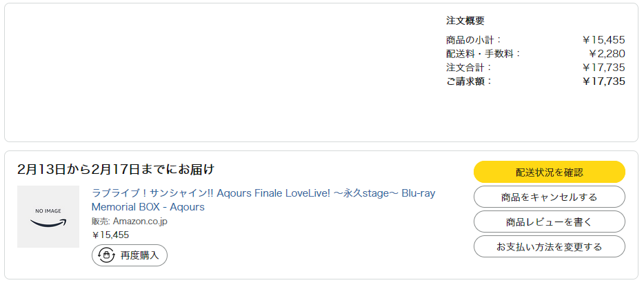Click the bold ご請求額 label

point(470,81)
